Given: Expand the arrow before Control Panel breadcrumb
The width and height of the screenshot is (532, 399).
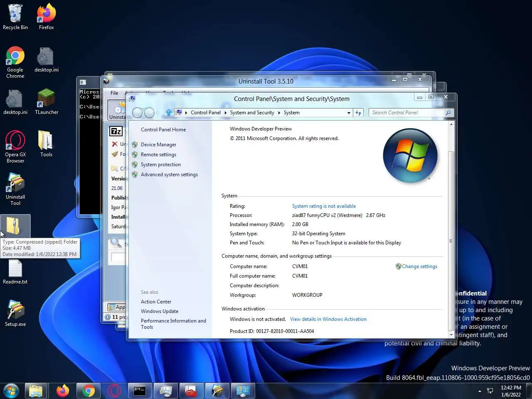Looking at the screenshot, I should pyautogui.click(x=186, y=113).
